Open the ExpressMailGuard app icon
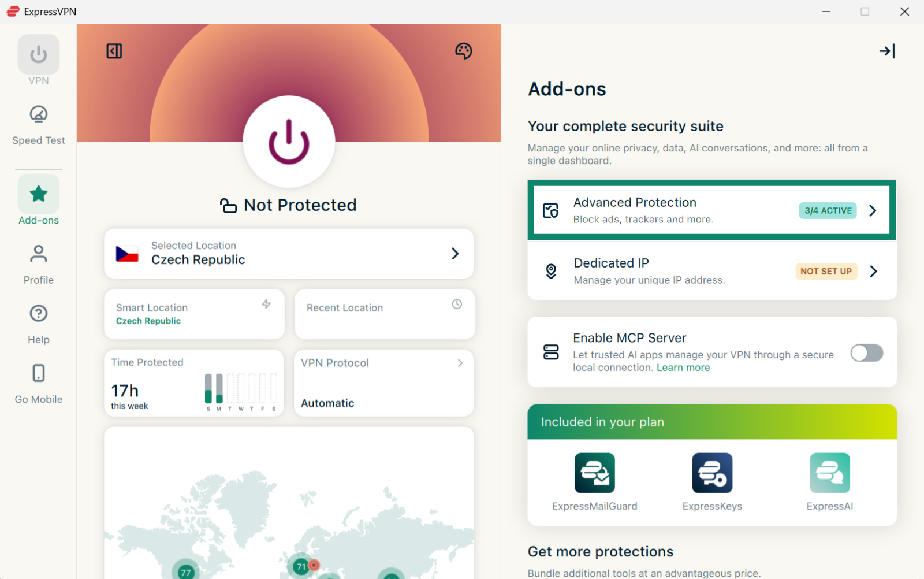Image resolution: width=924 pixels, height=579 pixels. 594,473
